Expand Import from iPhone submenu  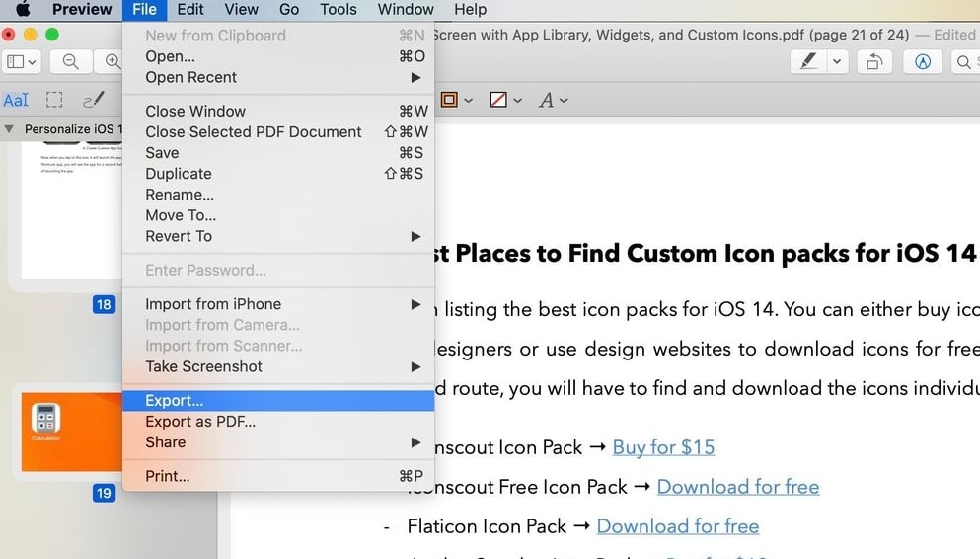[278, 304]
